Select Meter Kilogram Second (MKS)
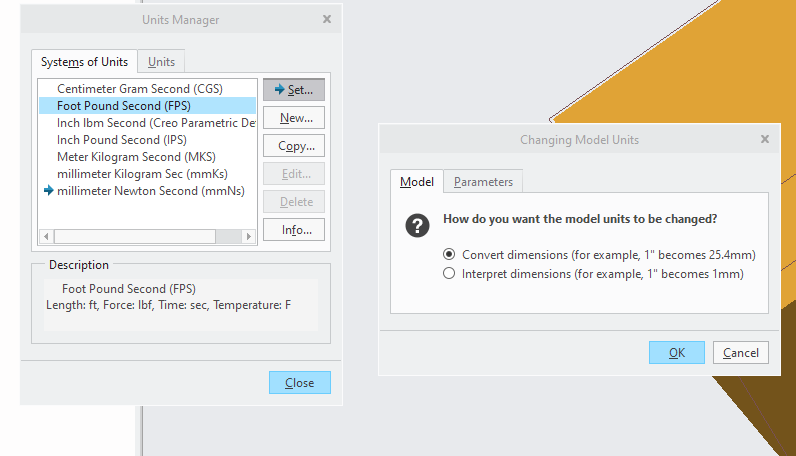 click(x=147, y=157)
